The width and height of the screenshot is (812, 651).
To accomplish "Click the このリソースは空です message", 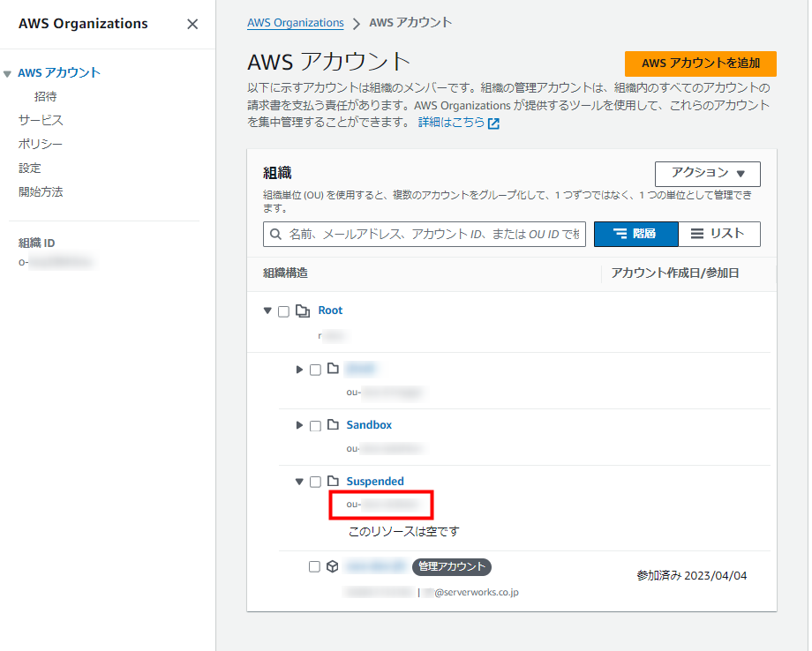I will coord(404,531).
